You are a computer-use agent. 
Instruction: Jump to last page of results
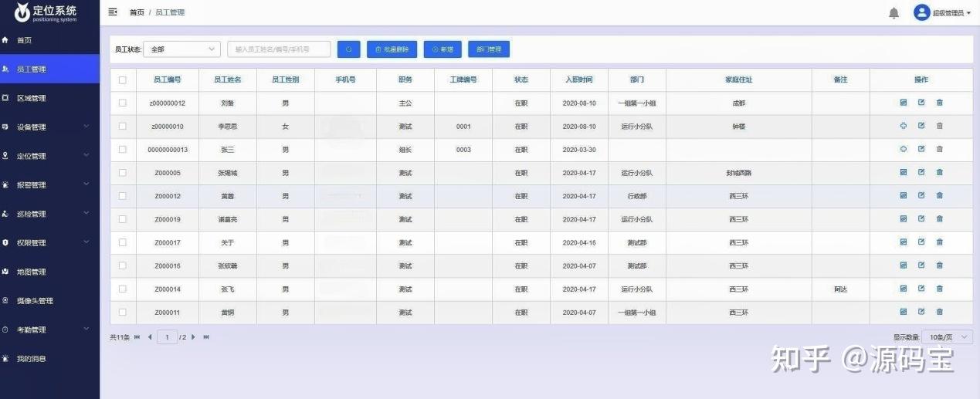click(206, 337)
